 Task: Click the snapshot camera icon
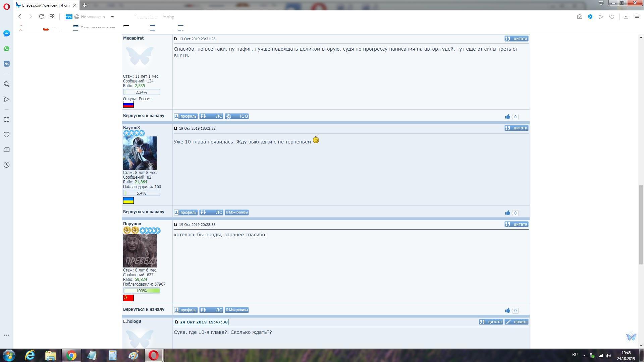(x=579, y=17)
